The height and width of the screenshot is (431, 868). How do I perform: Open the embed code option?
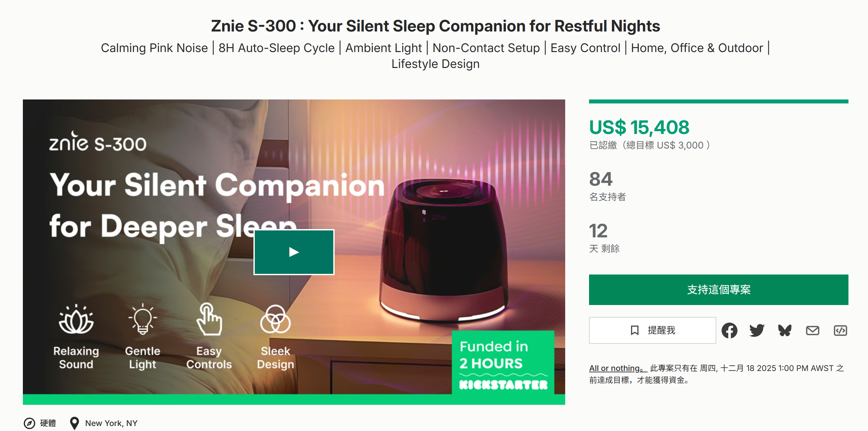841,331
